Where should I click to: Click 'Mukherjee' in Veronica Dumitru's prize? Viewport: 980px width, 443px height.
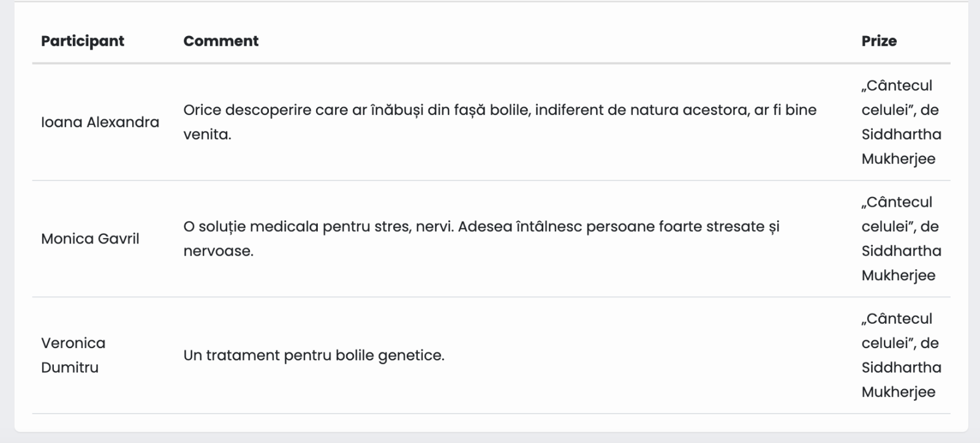(898, 392)
